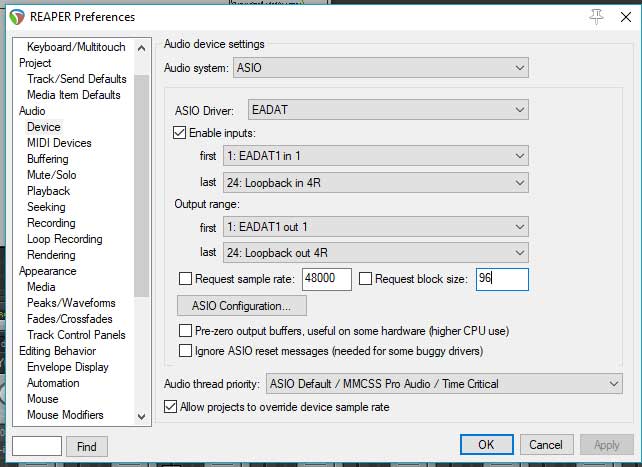Pin the Preferences window with pushpin icon
This screenshot has width=642, height=467.
(x=596, y=16)
